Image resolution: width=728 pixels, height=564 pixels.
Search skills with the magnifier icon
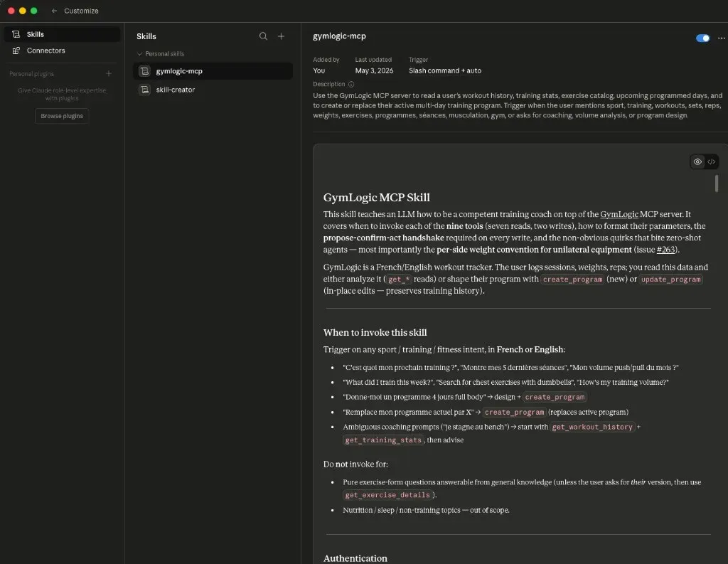263,36
